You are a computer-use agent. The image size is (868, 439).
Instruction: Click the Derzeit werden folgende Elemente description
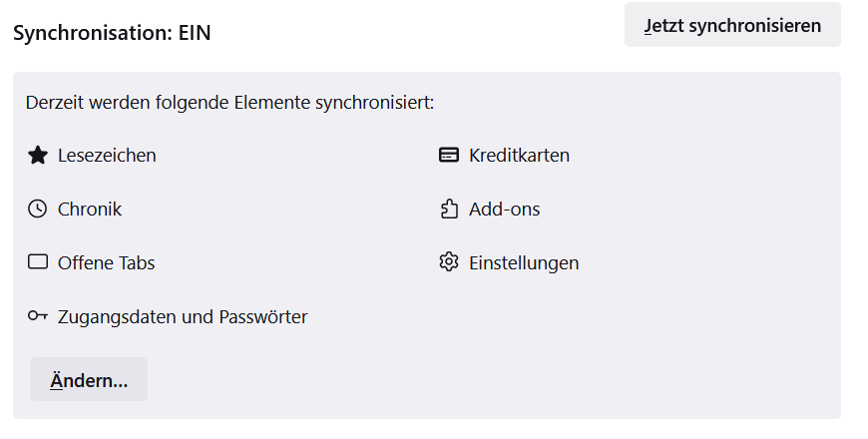[x=229, y=103]
